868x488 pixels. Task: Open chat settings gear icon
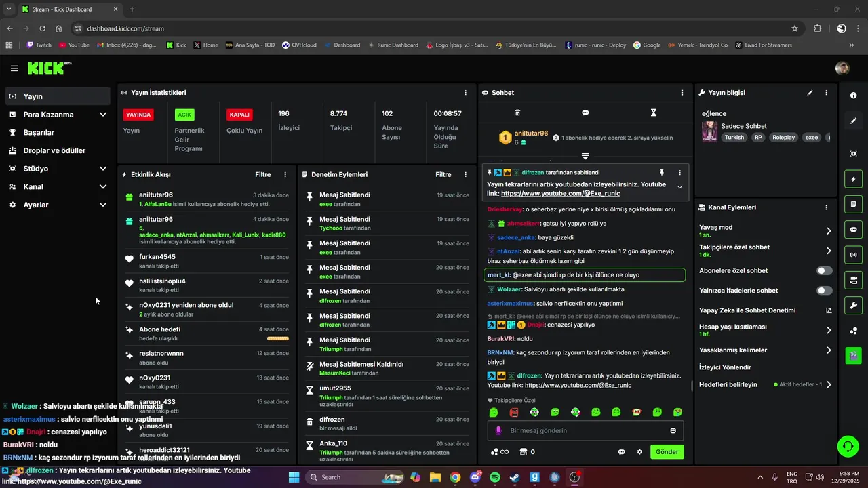pos(639,451)
